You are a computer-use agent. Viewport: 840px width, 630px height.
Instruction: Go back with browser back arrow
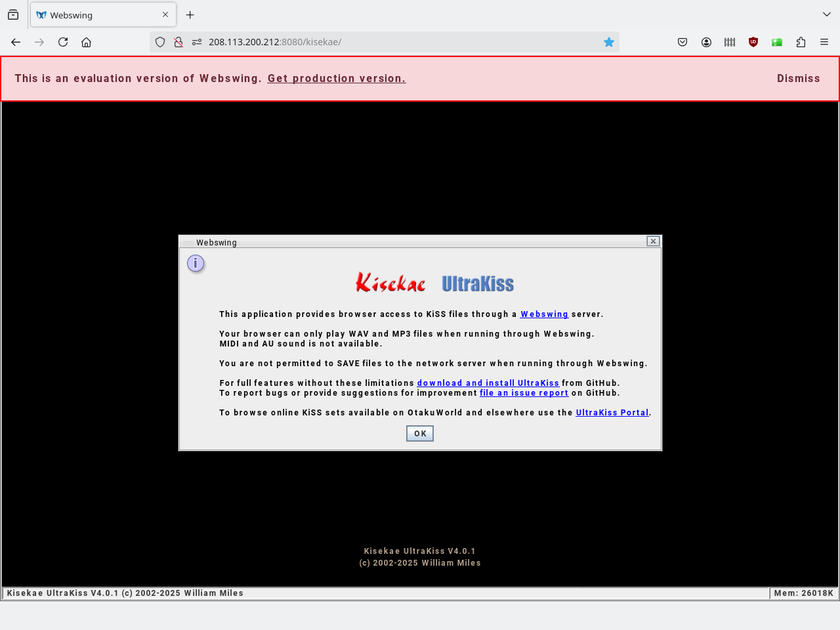16,42
